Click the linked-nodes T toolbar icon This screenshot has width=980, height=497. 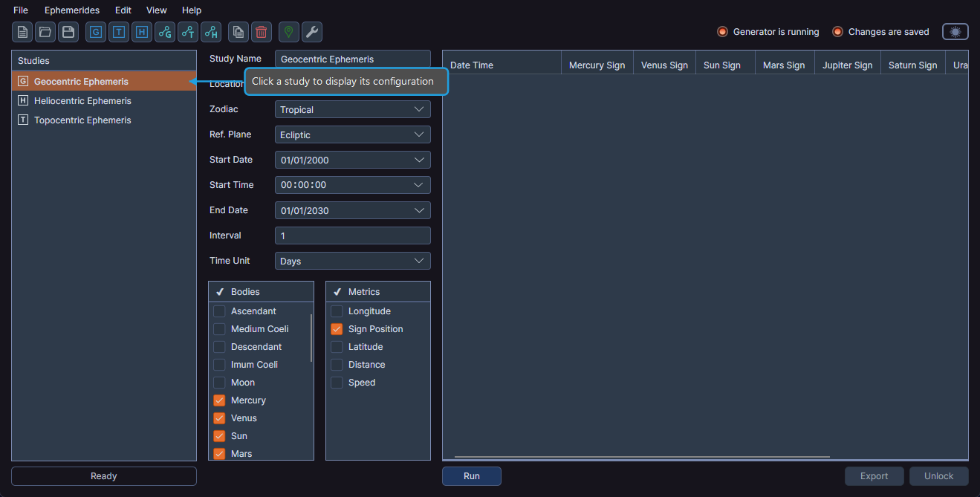[188, 32]
